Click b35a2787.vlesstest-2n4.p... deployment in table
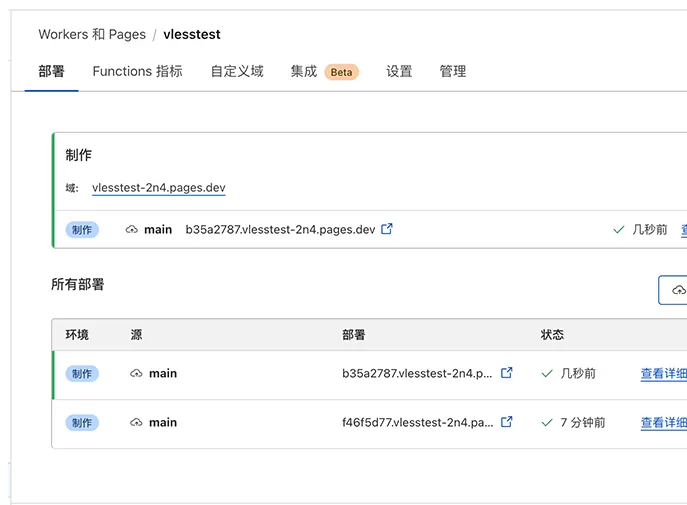 pyautogui.click(x=417, y=374)
